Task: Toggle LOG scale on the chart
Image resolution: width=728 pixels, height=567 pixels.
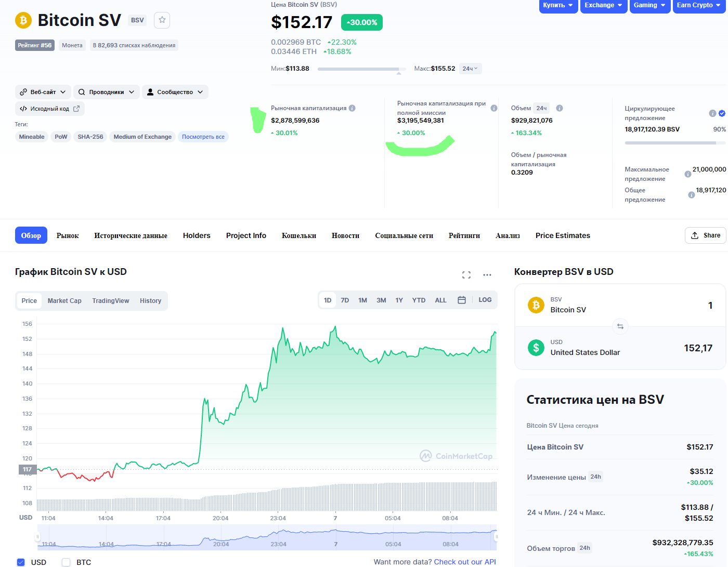Action: (485, 300)
